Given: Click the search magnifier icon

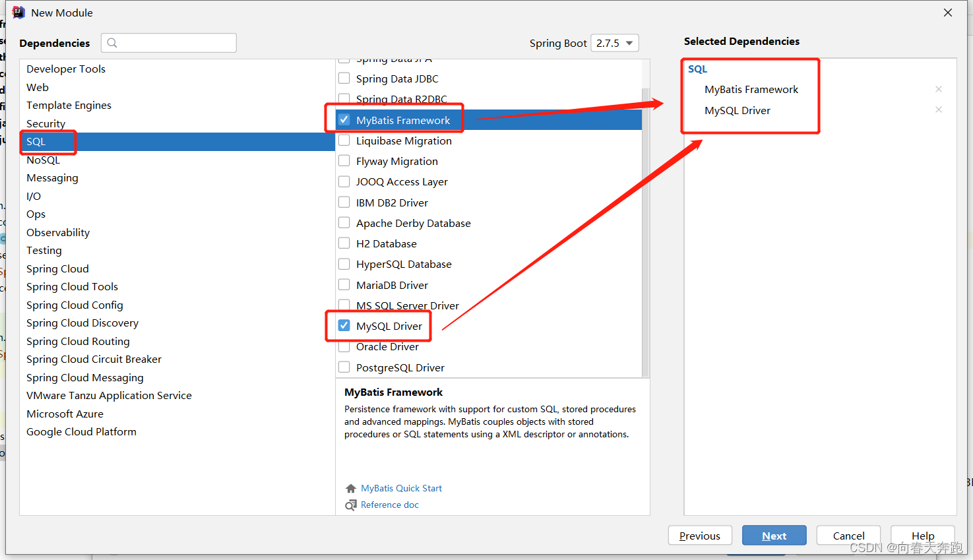Looking at the screenshot, I should [112, 43].
